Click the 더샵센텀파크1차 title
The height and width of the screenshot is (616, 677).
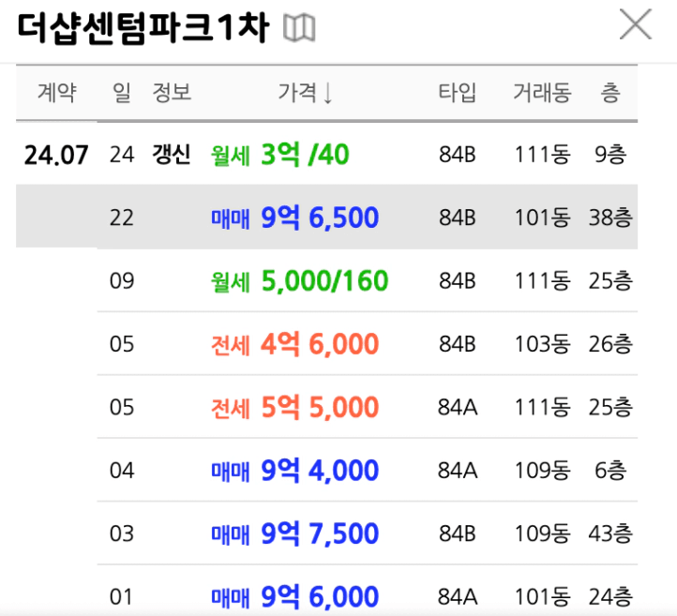tap(143, 28)
